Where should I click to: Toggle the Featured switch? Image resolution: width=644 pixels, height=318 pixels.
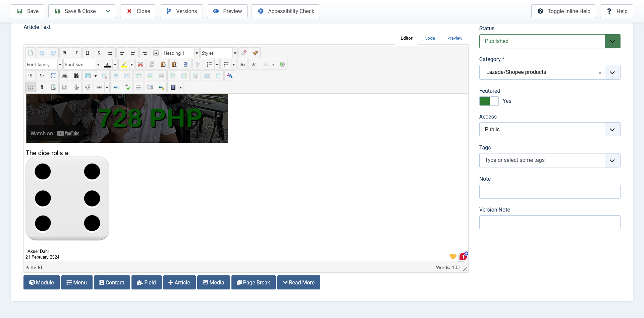489,101
